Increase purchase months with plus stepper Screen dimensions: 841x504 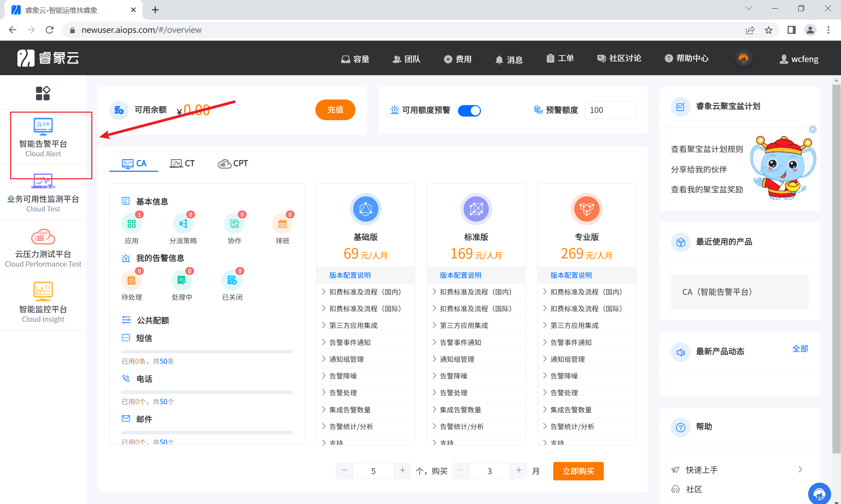518,471
